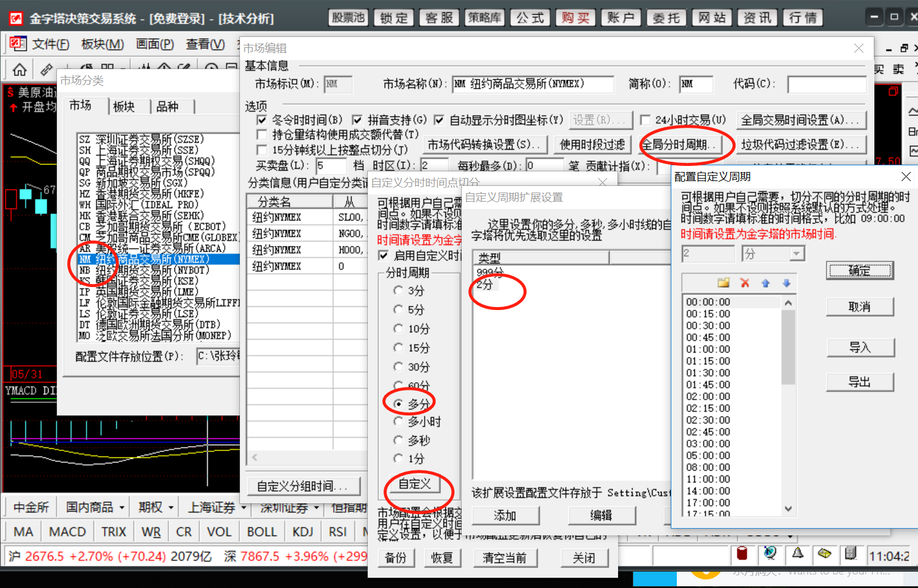Click the 股票池 title bar button
This screenshot has height=588, width=918.
pos(348,18)
